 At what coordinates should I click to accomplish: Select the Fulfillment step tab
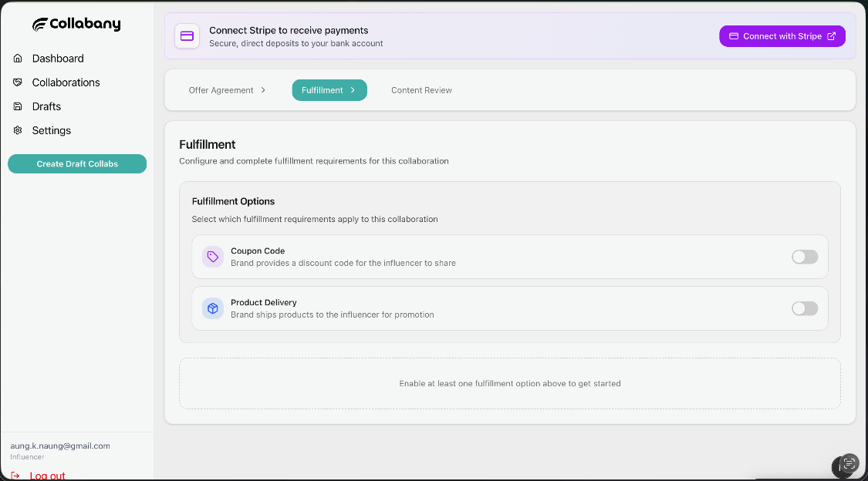click(329, 90)
